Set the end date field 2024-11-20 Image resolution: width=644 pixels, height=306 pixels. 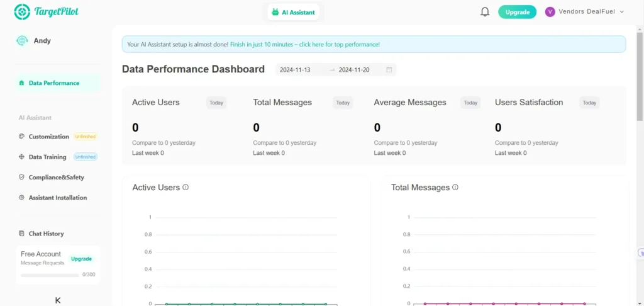tap(354, 70)
